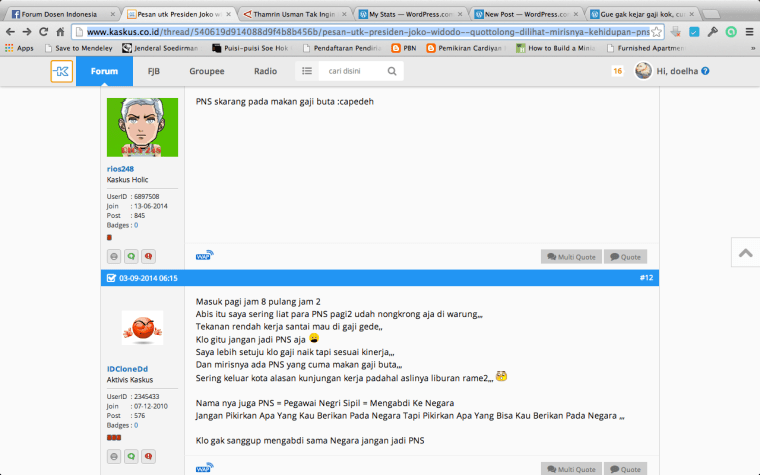Viewport: 760px width, 475px height.
Task: Open the browser home page icon
Action: 60,32
